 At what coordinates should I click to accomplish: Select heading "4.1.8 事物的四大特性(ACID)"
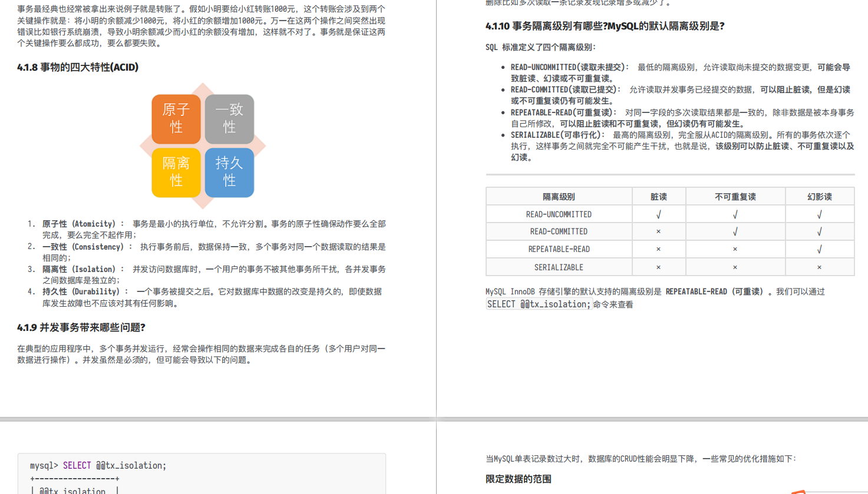[x=78, y=67]
